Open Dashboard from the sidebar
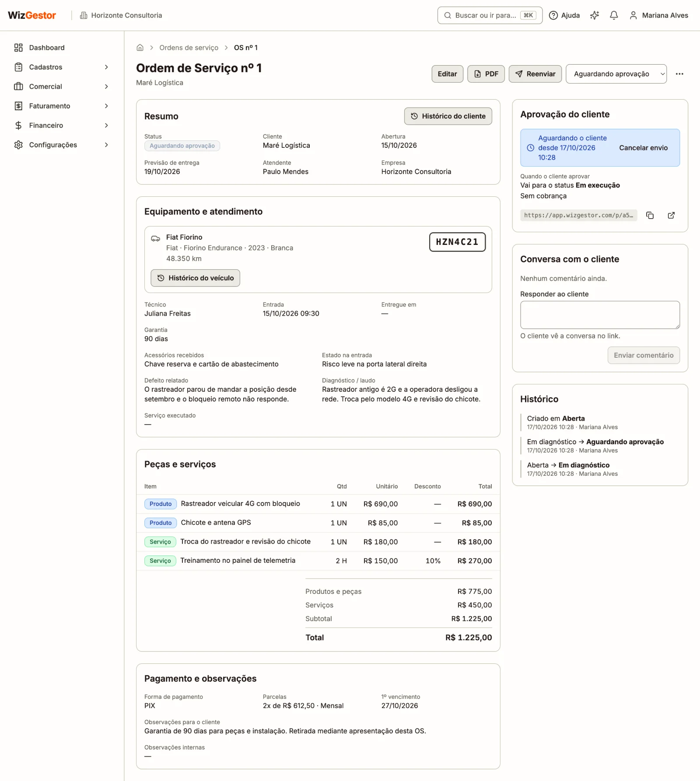The height and width of the screenshot is (781, 700). [x=62, y=48]
